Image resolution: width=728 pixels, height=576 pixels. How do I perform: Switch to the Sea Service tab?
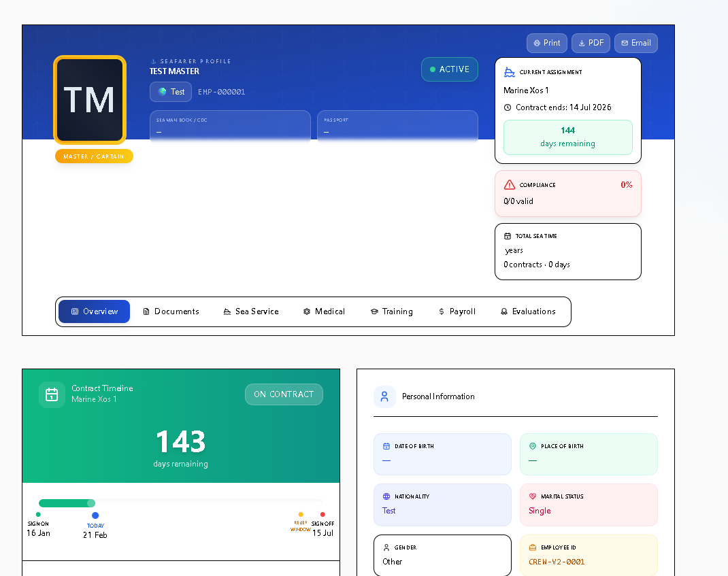pyautogui.click(x=251, y=311)
